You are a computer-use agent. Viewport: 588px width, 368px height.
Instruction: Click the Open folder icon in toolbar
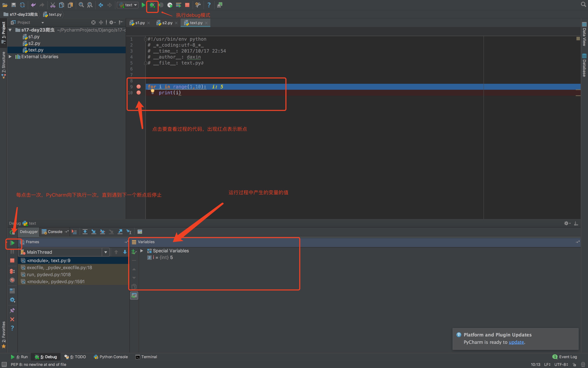[5, 5]
